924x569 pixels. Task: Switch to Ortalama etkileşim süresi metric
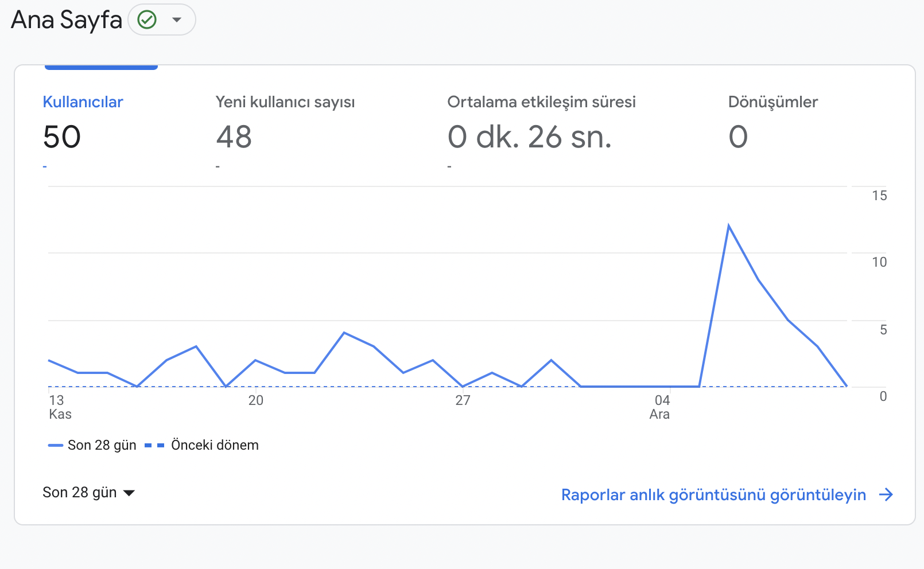(x=541, y=102)
